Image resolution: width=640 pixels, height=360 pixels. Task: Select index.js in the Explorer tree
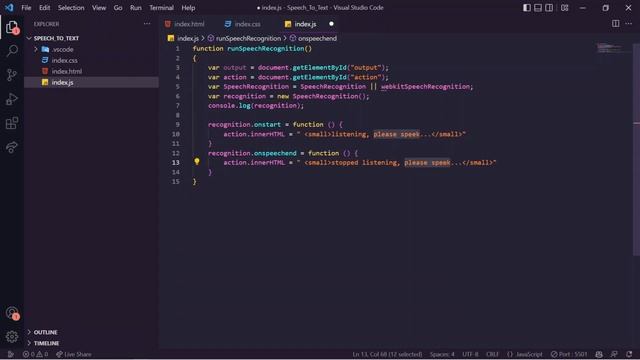pyautogui.click(x=62, y=82)
